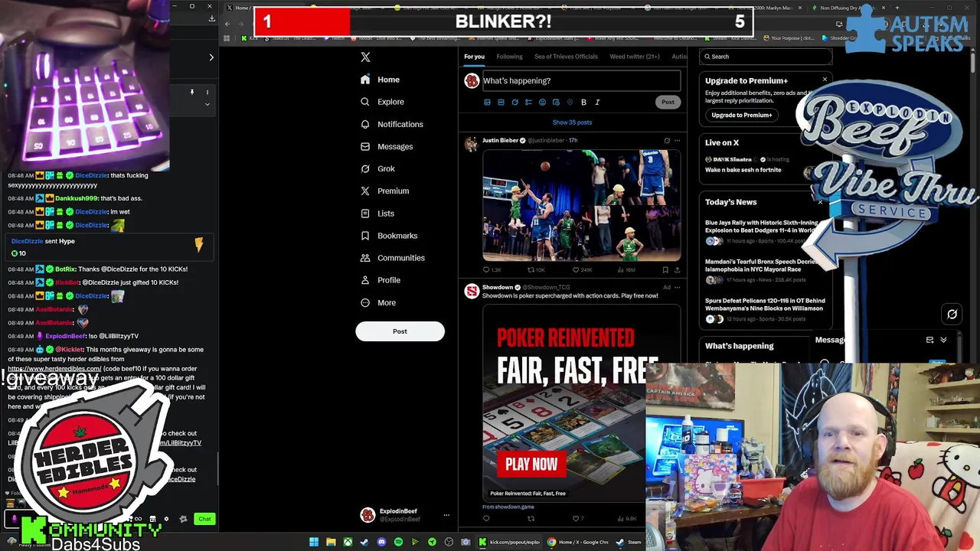Screen dimensions: 980x551
Task: Collapse the Messages drawer chevron
Action: [x=943, y=340]
